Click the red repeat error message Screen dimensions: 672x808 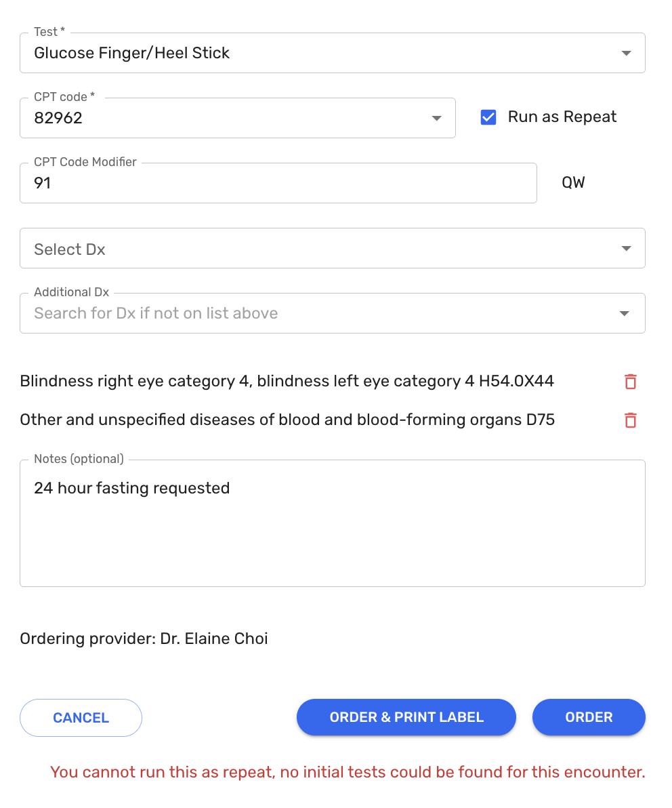tap(348, 772)
